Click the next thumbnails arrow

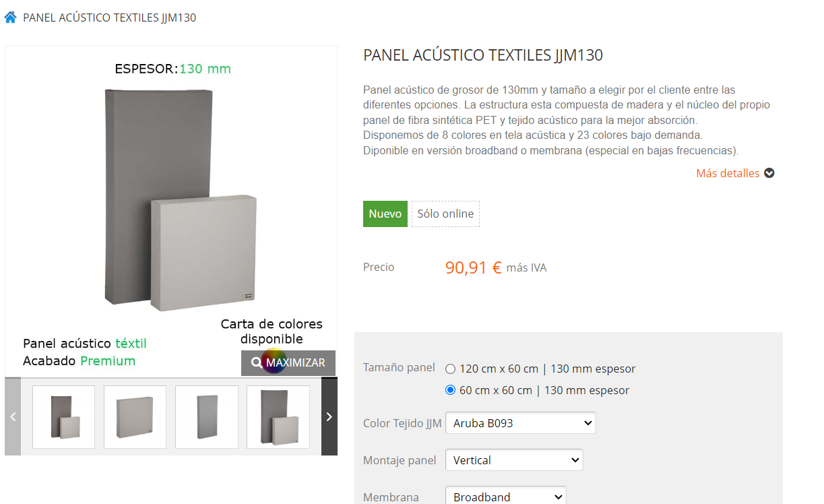click(x=329, y=416)
